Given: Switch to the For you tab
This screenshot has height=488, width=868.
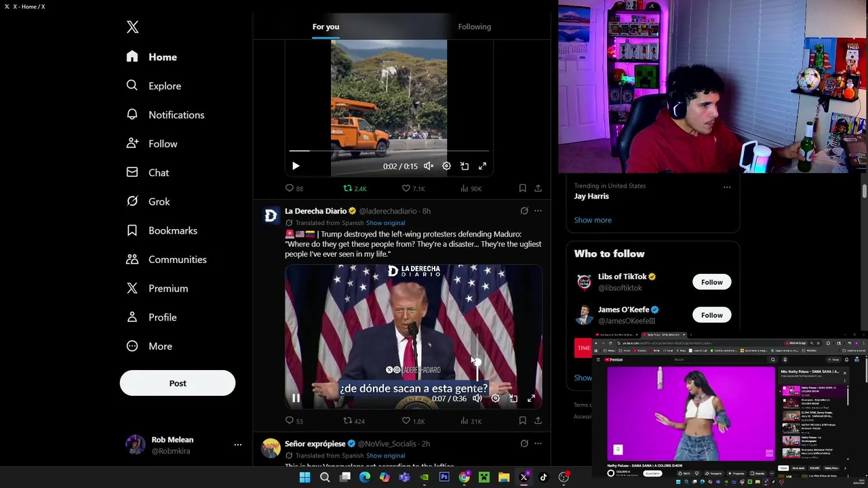Looking at the screenshot, I should point(325,26).
